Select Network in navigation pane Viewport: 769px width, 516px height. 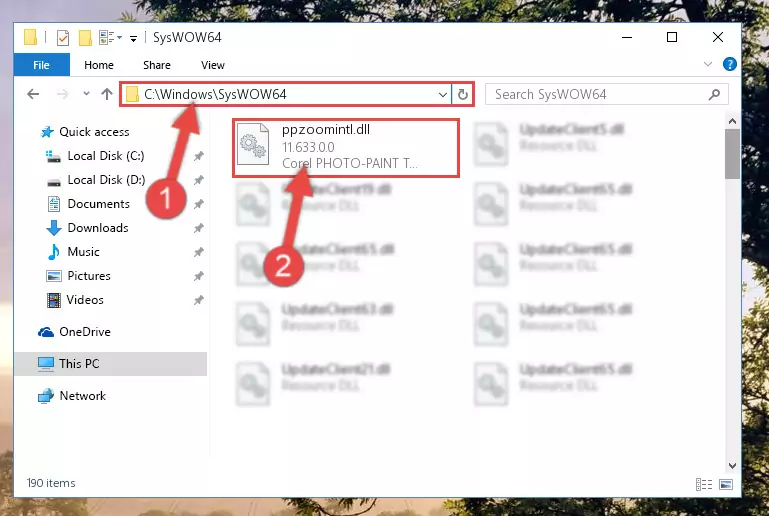[82, 396]
